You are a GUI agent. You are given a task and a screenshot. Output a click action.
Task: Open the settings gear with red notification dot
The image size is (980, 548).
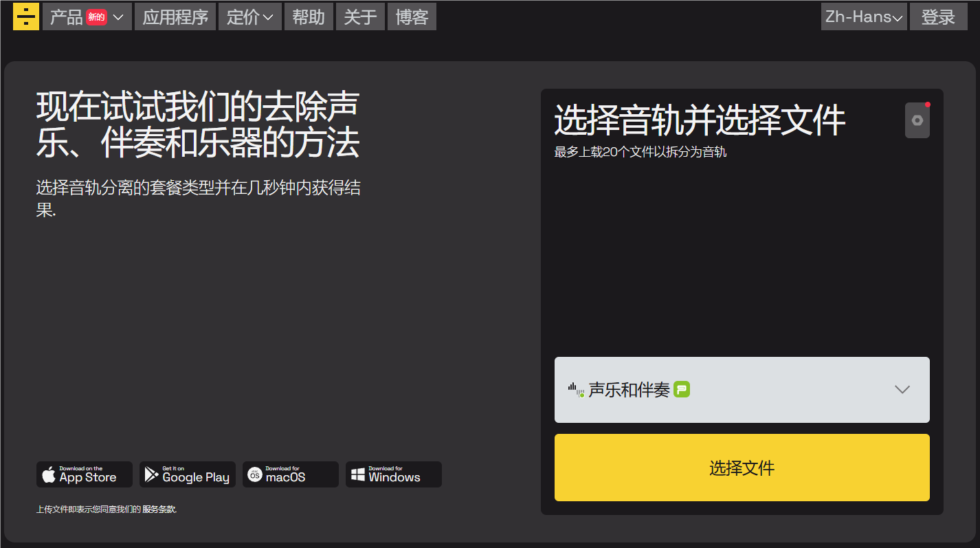coord(917,120)
